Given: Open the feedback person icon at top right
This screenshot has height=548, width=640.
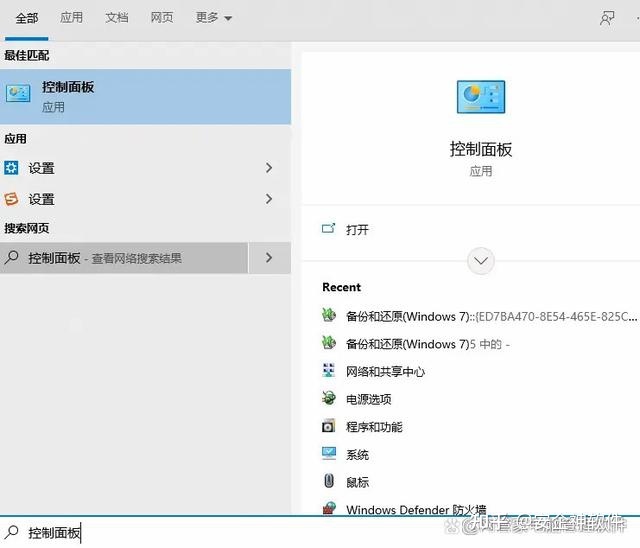Looking at the screenshot, I should (607, 18).
